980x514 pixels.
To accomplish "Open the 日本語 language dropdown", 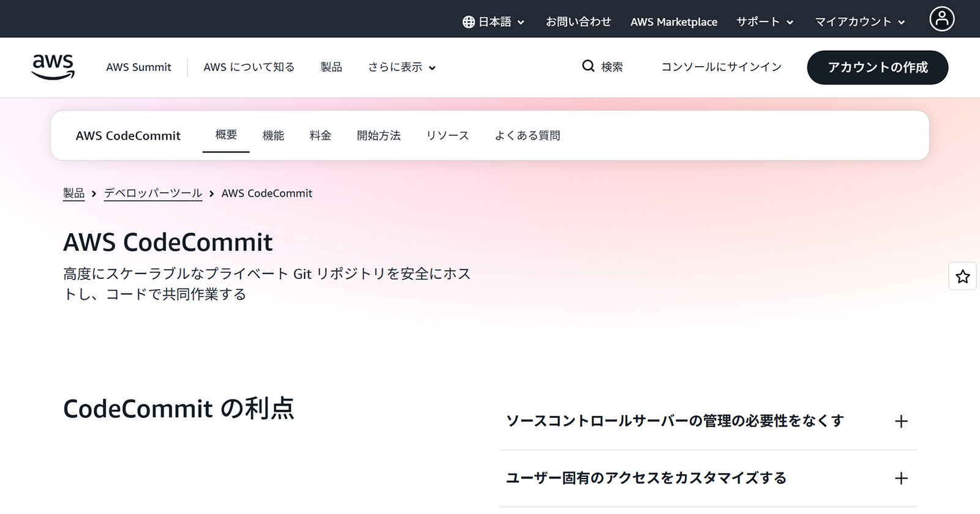I will coord(494,22).
